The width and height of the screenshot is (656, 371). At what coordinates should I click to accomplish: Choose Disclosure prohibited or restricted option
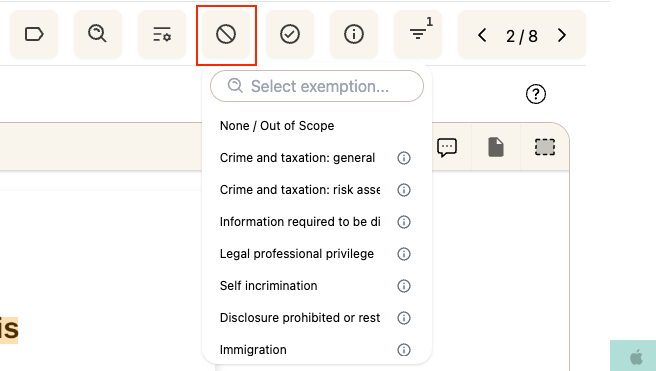tap(300, 318)
